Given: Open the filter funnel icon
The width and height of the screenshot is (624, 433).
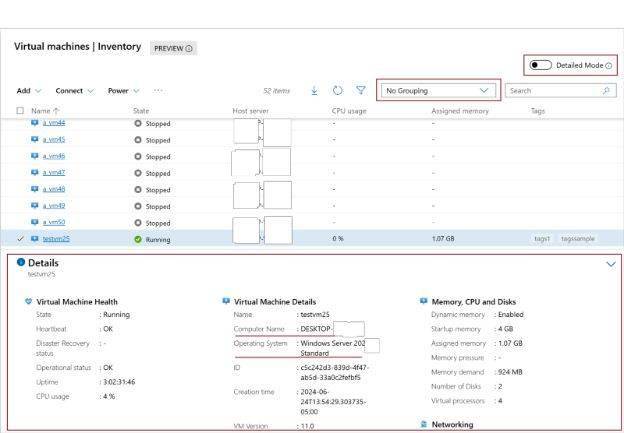Looking at the screenshot, I should 360,91.
